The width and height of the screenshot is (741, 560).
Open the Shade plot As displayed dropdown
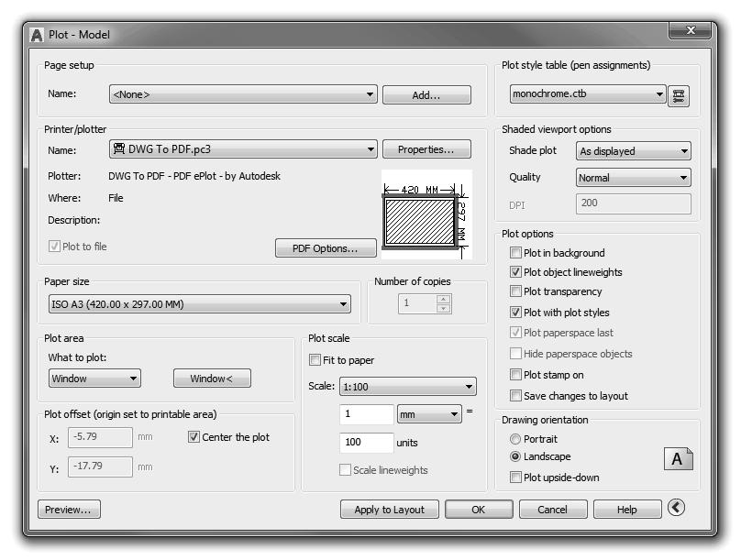(634, 151)
